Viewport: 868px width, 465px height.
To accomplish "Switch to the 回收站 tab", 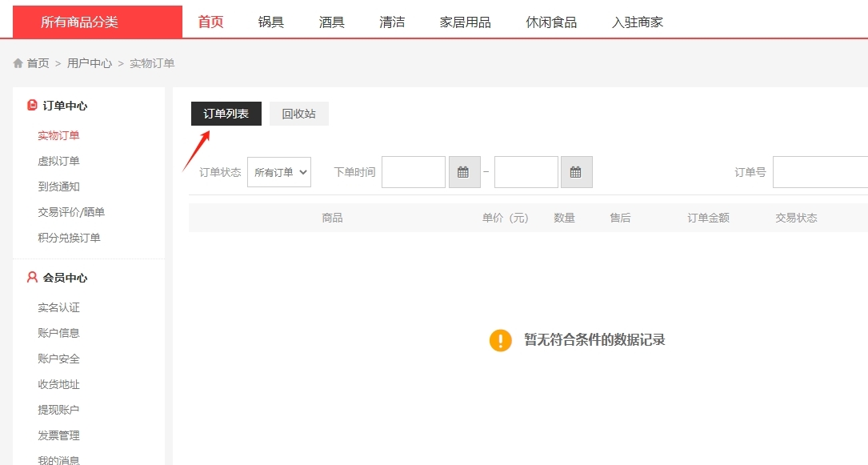I will coord(299,114).
